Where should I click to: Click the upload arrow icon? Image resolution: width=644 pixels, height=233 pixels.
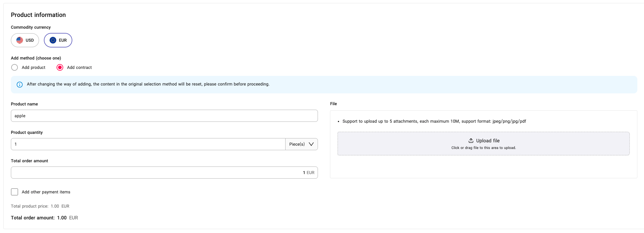(471, 141)
